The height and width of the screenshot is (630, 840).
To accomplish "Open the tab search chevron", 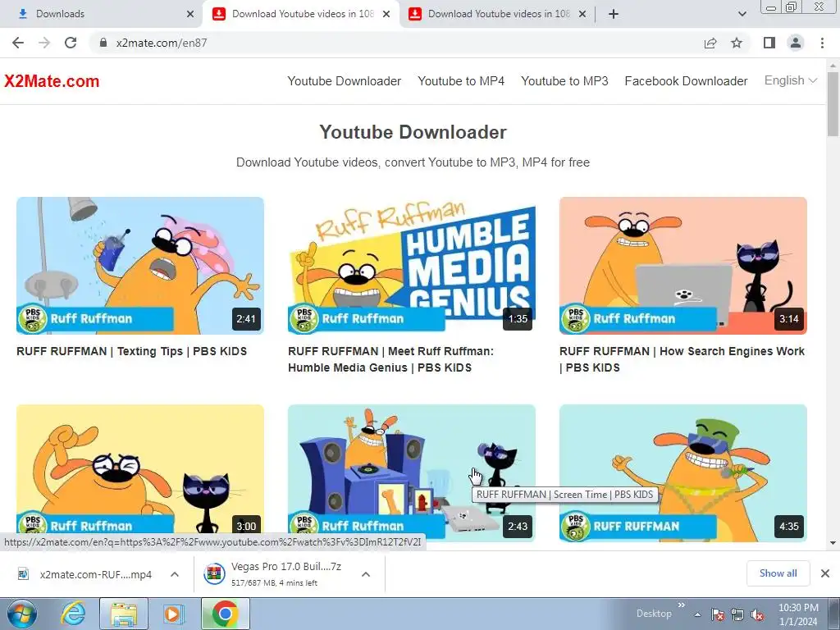I will tap(742, 14).
